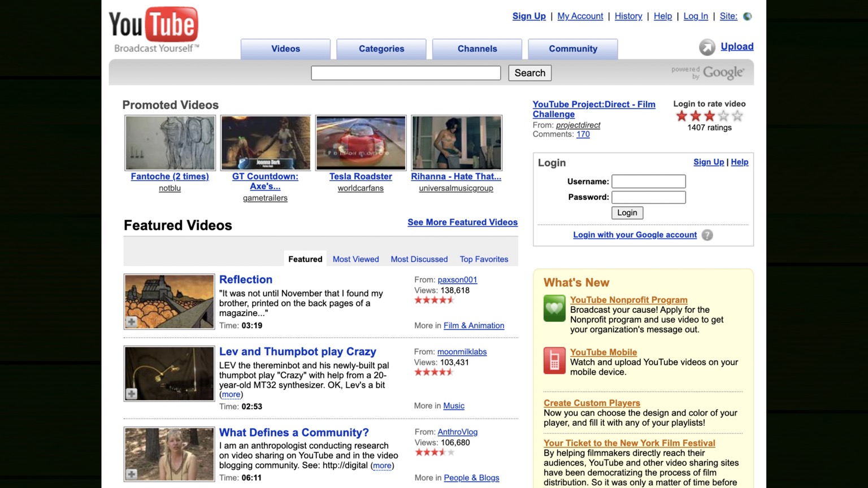868x488 pixels.
Task: Click What Defines a Community star rating
Action: point(435,452)
